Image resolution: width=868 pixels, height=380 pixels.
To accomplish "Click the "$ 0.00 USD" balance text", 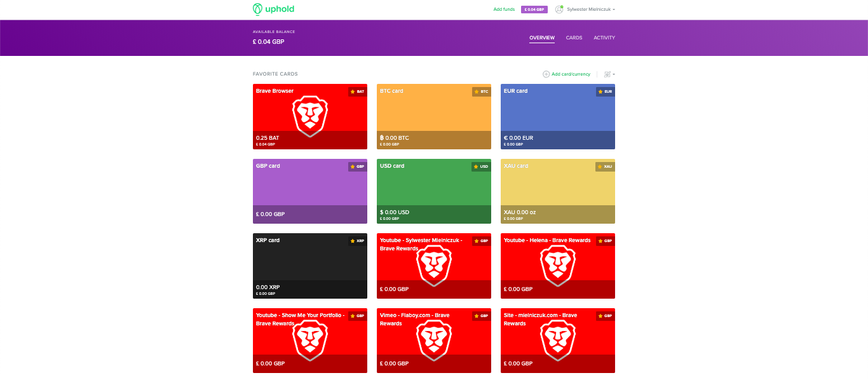I will click(395, 212).
